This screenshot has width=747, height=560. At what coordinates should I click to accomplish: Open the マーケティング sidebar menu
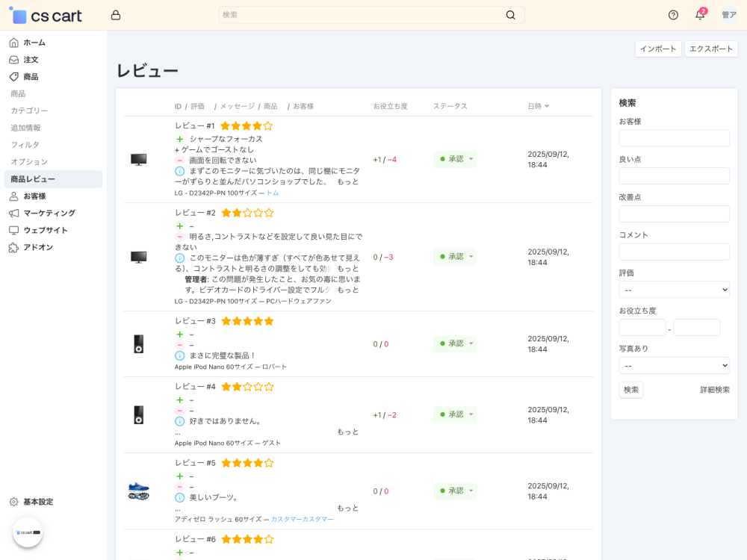coord(49,213)
